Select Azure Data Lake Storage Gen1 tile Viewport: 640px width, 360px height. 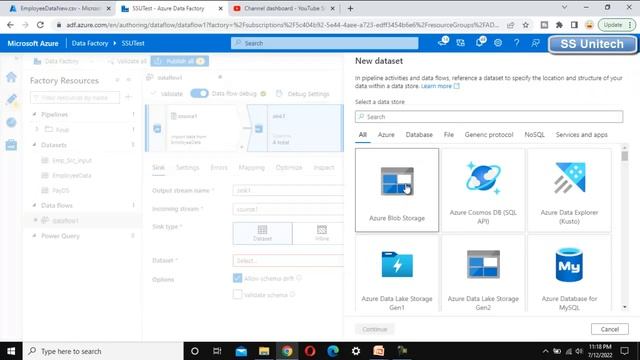click(x=397, y=273)
